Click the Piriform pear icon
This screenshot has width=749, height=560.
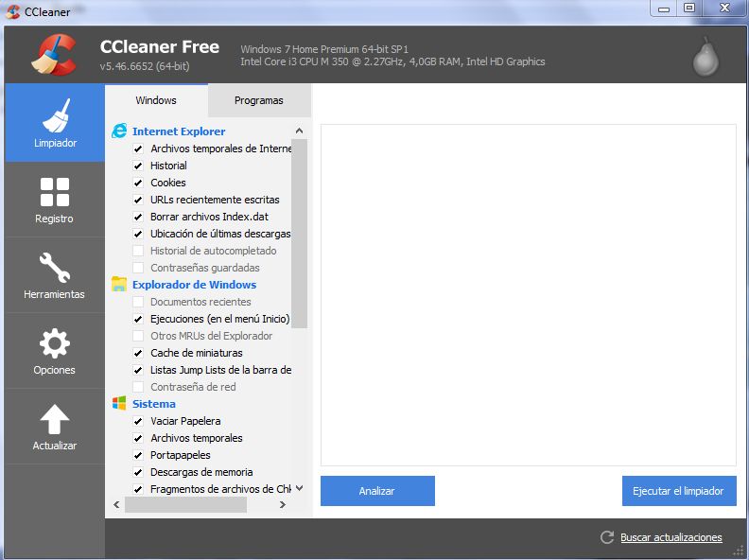click(705, 57)
